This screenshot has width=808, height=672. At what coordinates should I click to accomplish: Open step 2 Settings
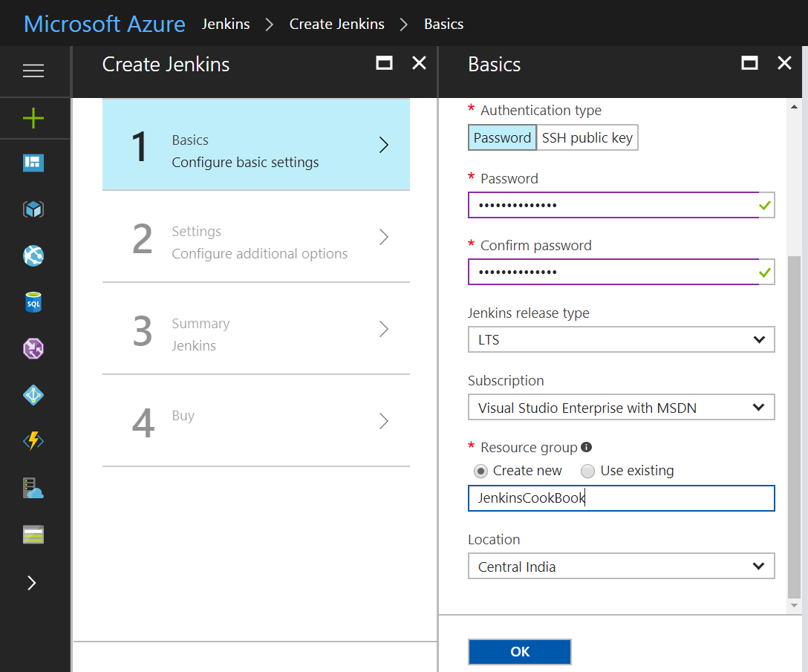point(256,237)
